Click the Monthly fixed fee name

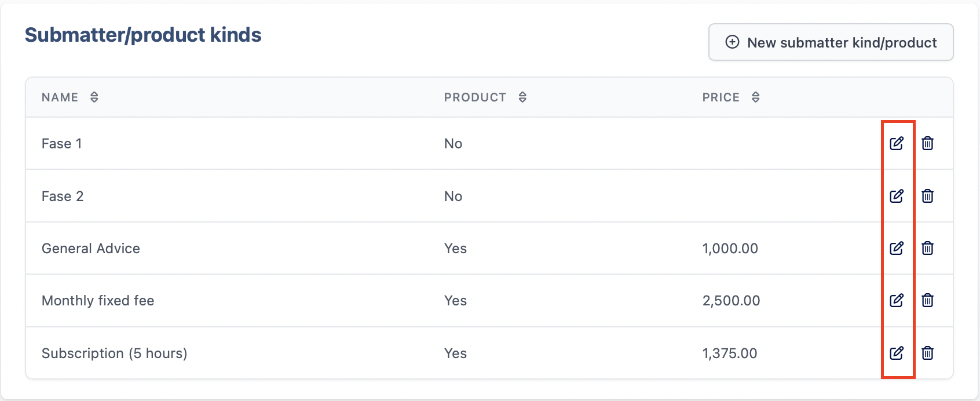98,301
